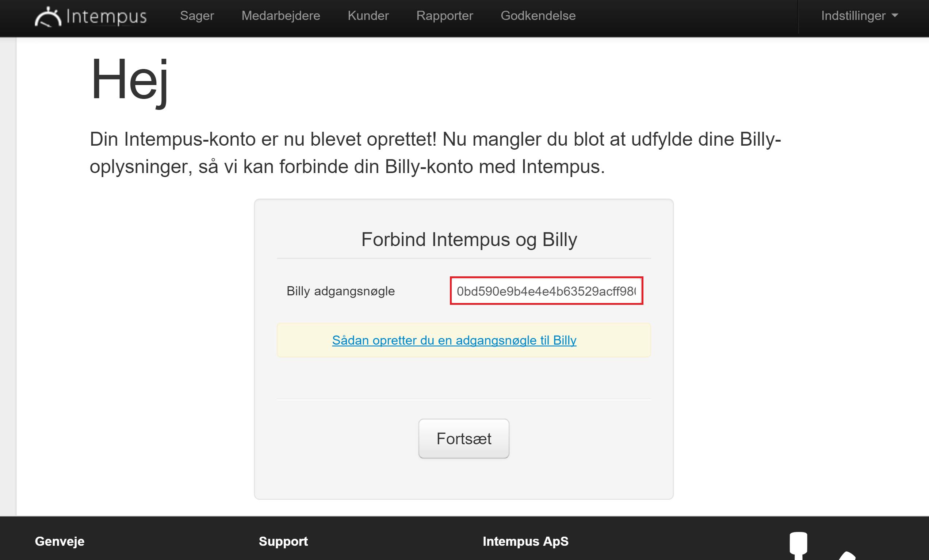The width and height of the screenshot is (929, 560).
Task: Expand the Indstillinger dropdown
Action: [860, 16]
